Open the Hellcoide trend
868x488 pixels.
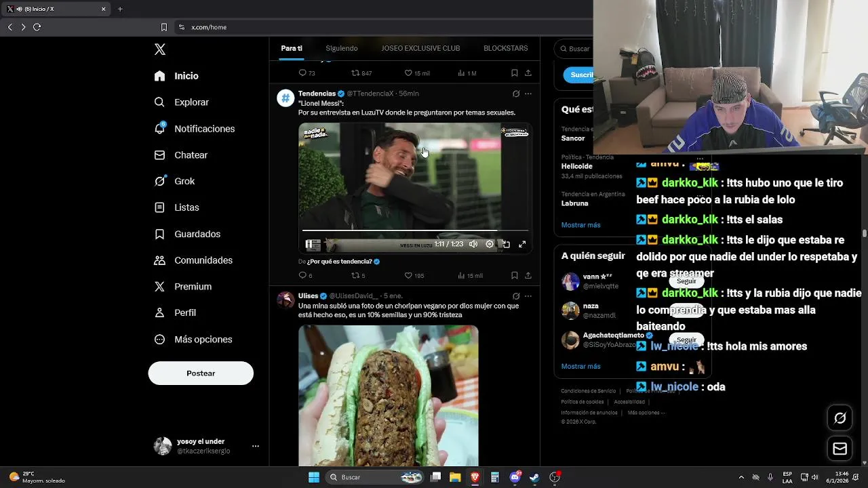tap(576, 166)
